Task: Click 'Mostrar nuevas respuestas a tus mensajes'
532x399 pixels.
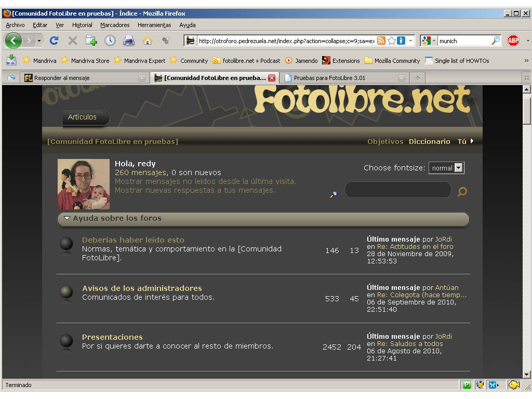Action: pos(195,190)
